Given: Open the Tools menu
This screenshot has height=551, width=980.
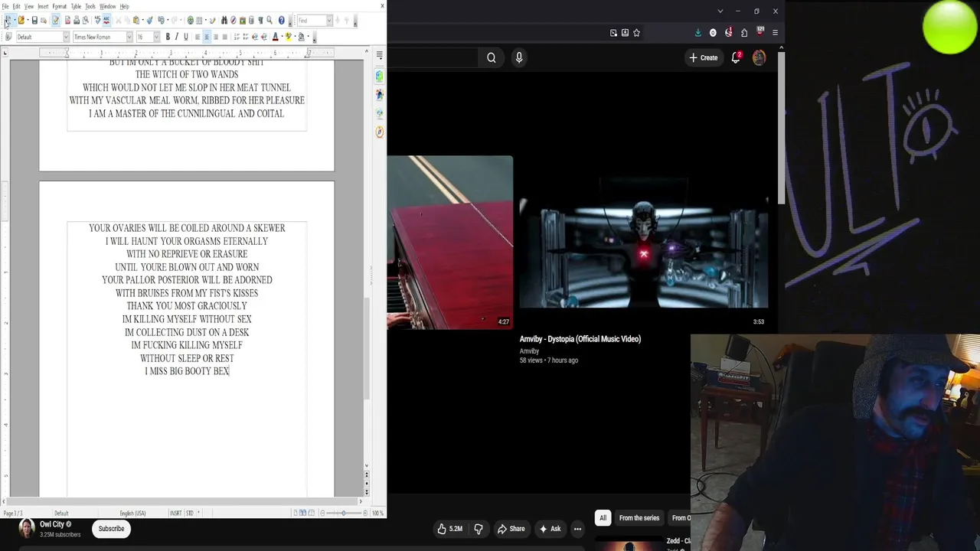Looking at the screenshot, I should click(90, 6).
